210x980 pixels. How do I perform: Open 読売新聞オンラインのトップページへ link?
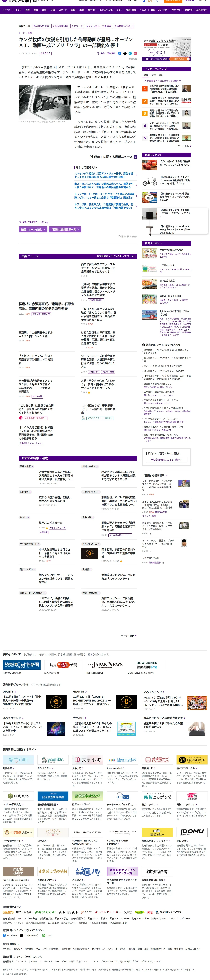tap(116, 256)
